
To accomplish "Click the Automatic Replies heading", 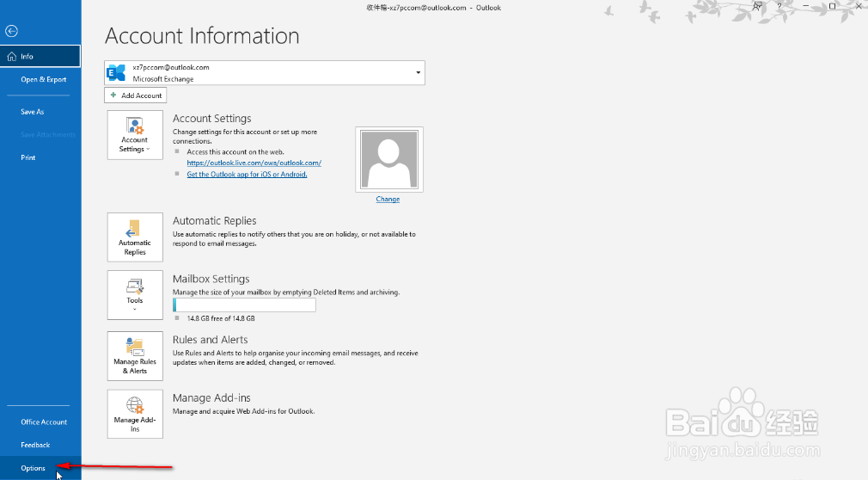I will 214,220.
